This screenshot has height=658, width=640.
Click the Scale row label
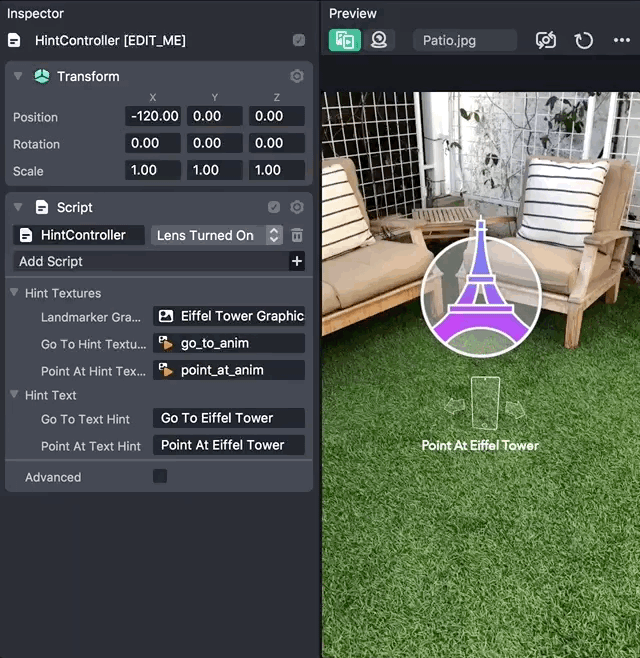(28, 171)
